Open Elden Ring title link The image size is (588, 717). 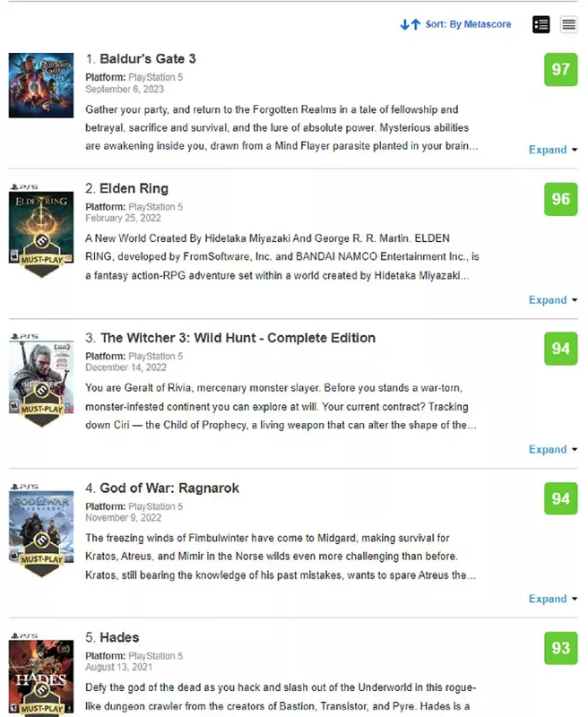click(134, 188)
